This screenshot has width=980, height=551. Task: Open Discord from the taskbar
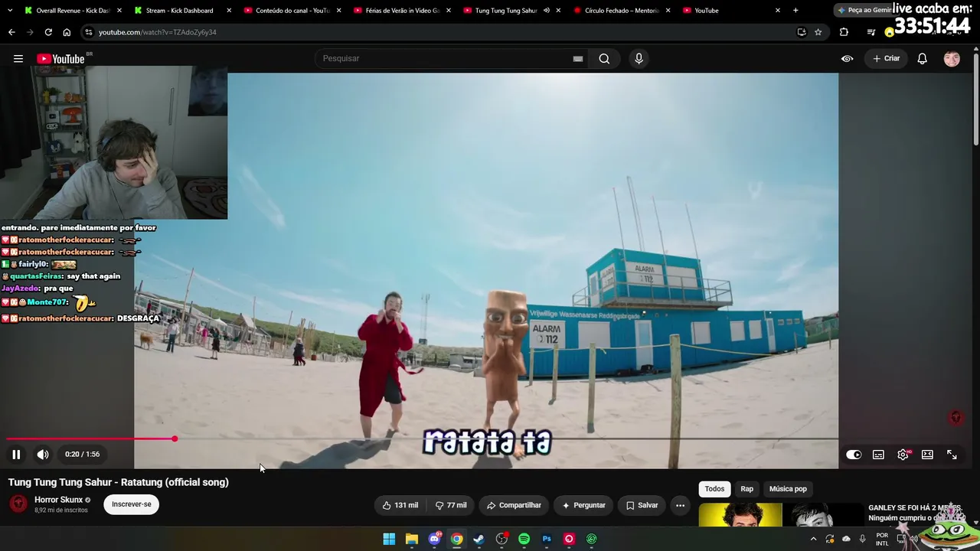434,539
